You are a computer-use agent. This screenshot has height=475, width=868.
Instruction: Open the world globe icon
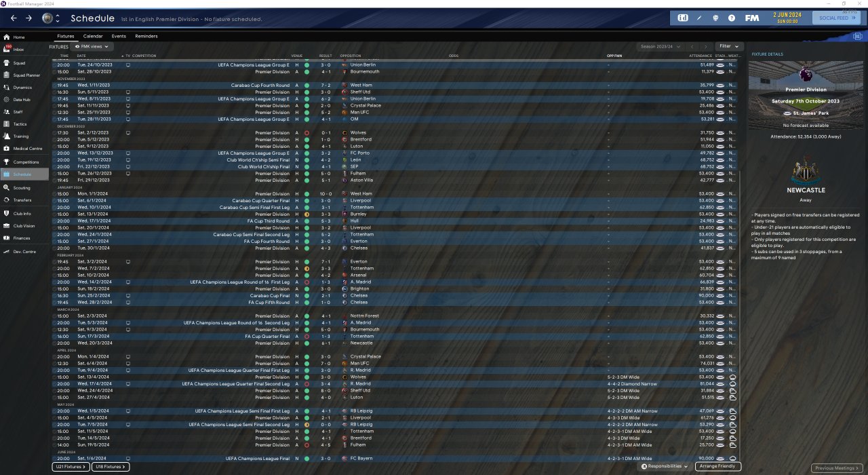[x=715, y=18]
